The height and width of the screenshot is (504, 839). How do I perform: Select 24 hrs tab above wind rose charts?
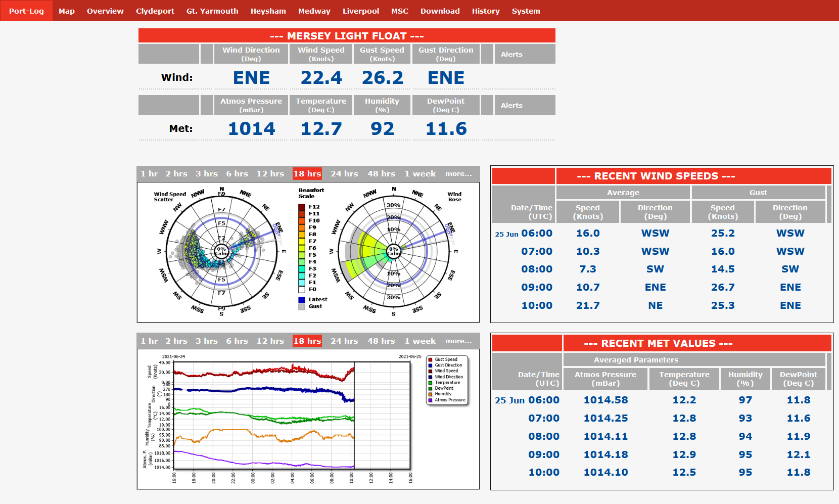[x=344, y=174]
